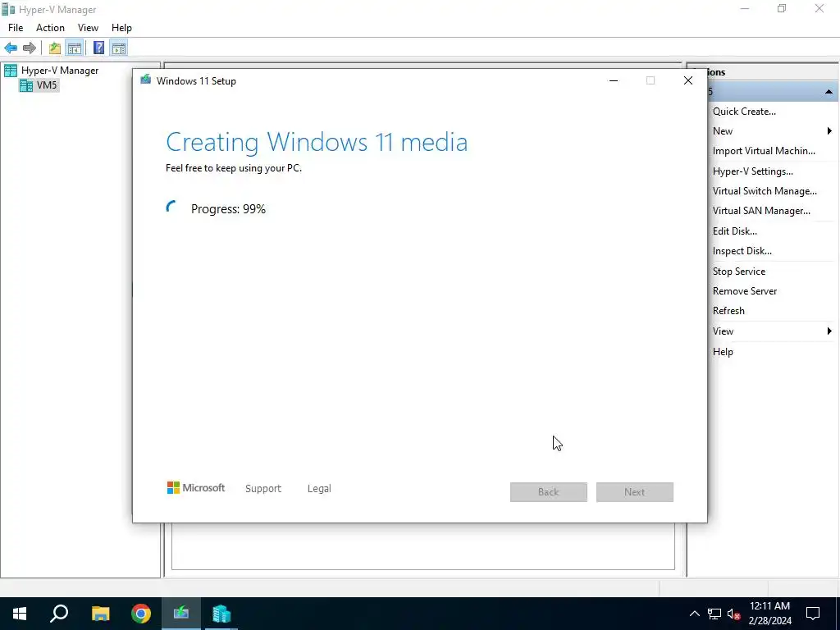Viewport: 840px width, 630px height.
Task: Click the Next button in Setup
Action: coord(635,492)
